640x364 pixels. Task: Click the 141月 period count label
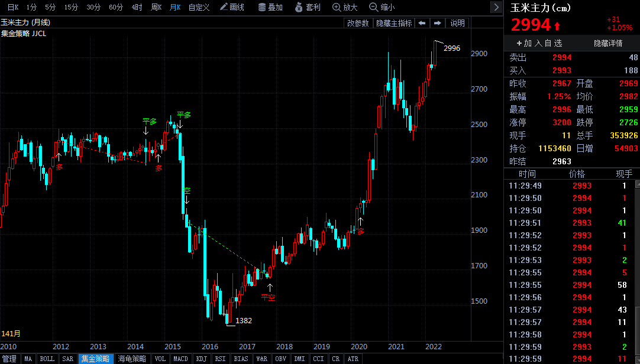11,333
